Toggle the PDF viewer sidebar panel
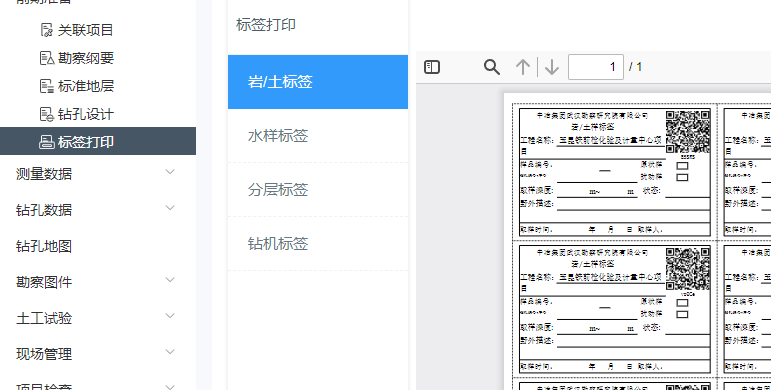This screenshot has height=390, width=771. (x=432, y=67)
